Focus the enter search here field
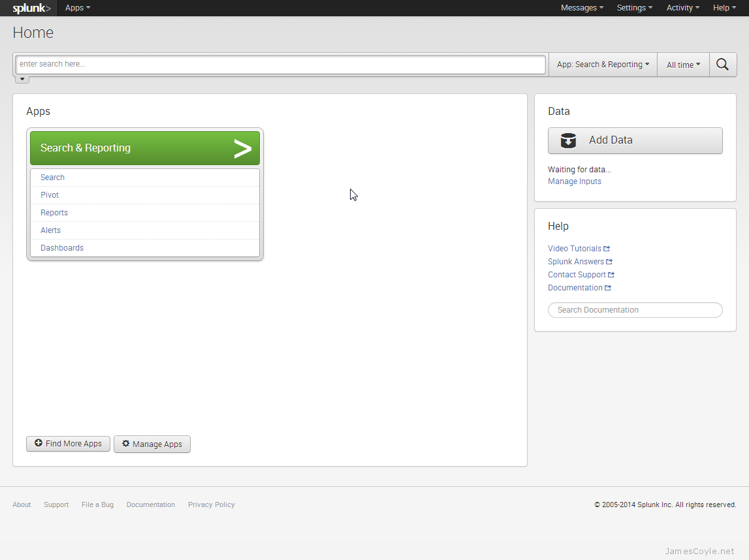 coord(280,65)
